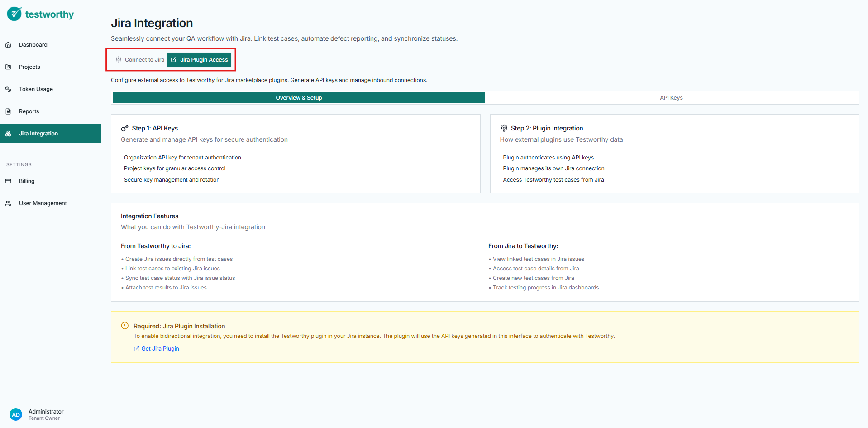Click the Step 1: API Keys heading

[x=155, y=128]
